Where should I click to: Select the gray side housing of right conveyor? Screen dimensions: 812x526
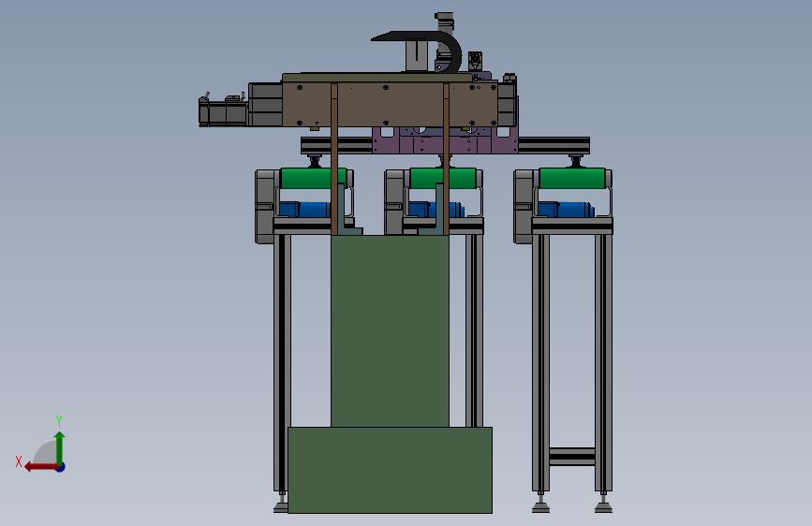(523, 206)
